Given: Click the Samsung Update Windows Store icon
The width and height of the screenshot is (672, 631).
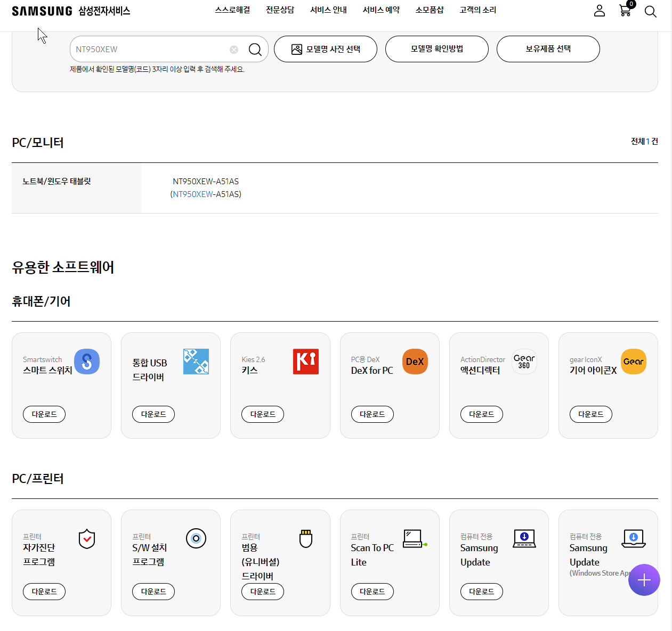Looking at the screenshot, I should click(634, 538).
